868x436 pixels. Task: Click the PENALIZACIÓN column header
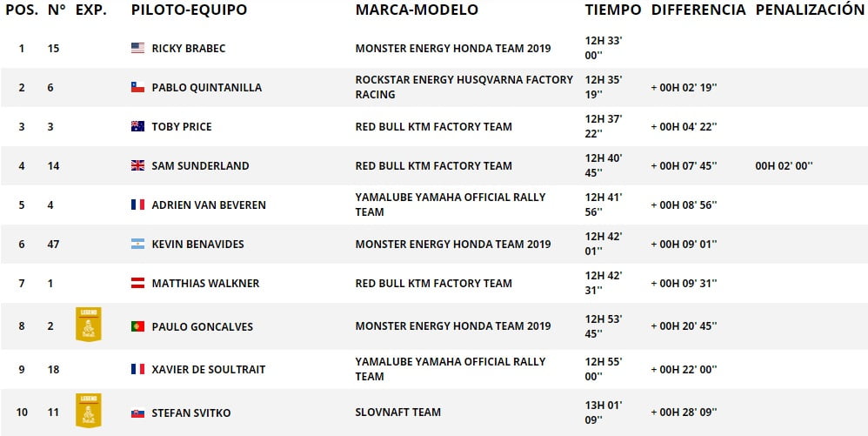[810, 10]
